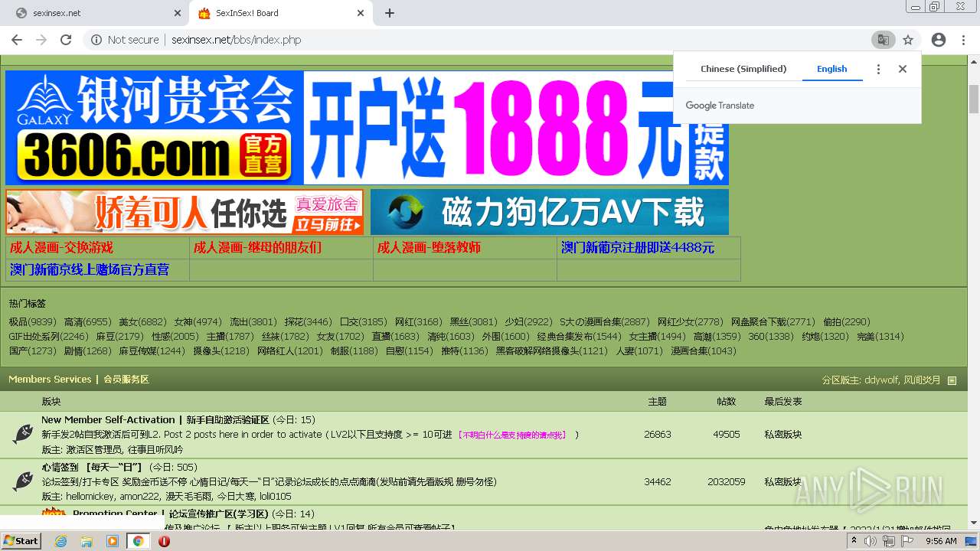Click the taskbar clock 9:56 AM
The height and width of the screenshot is (551, 980).
click(x=941, y=541)
